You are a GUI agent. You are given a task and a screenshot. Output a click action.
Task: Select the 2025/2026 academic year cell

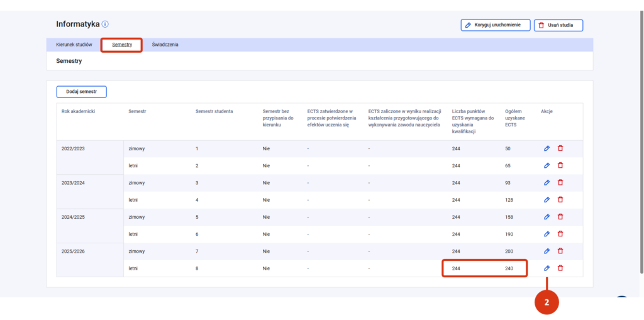point(90,260)
